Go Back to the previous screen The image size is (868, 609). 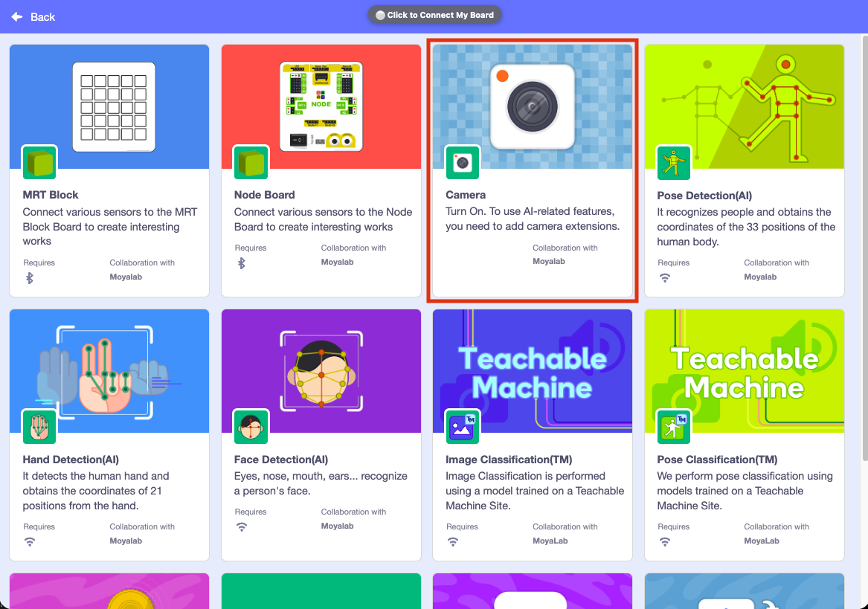click(33, 16)
